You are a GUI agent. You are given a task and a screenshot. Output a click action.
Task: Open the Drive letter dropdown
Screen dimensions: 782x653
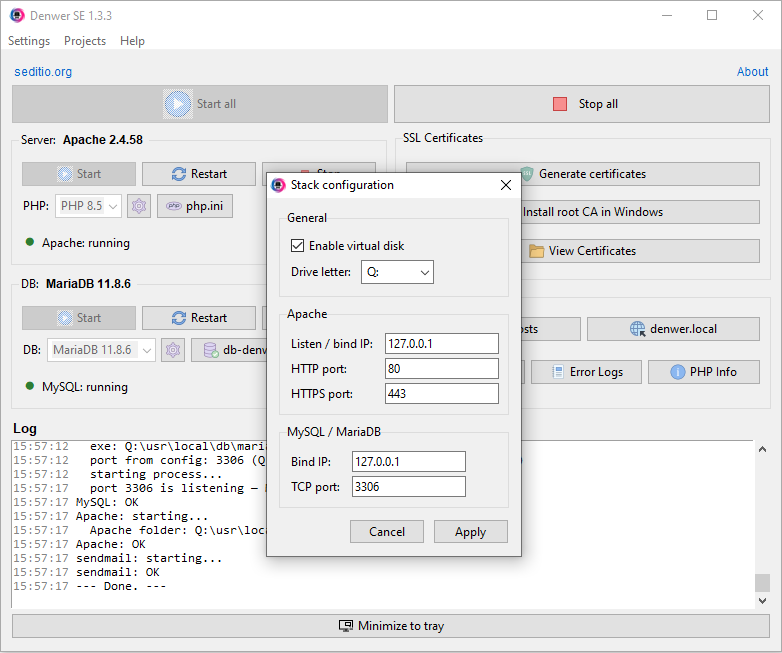(397, 272)
